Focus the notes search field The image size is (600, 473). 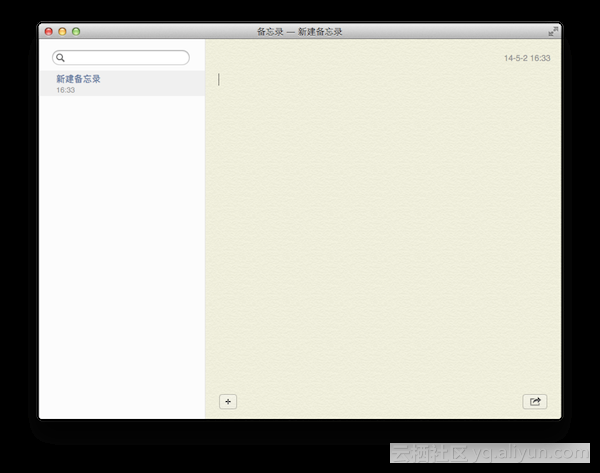tap(121, 58)
